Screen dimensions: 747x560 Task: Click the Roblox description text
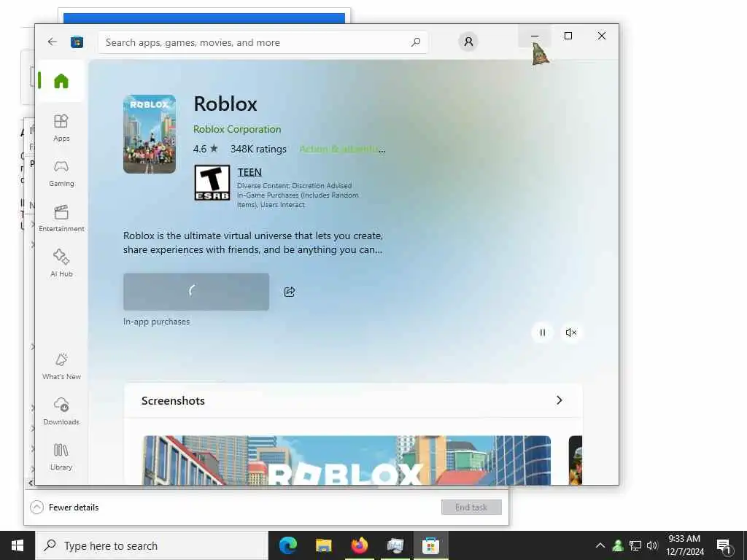tap(253, 243)
